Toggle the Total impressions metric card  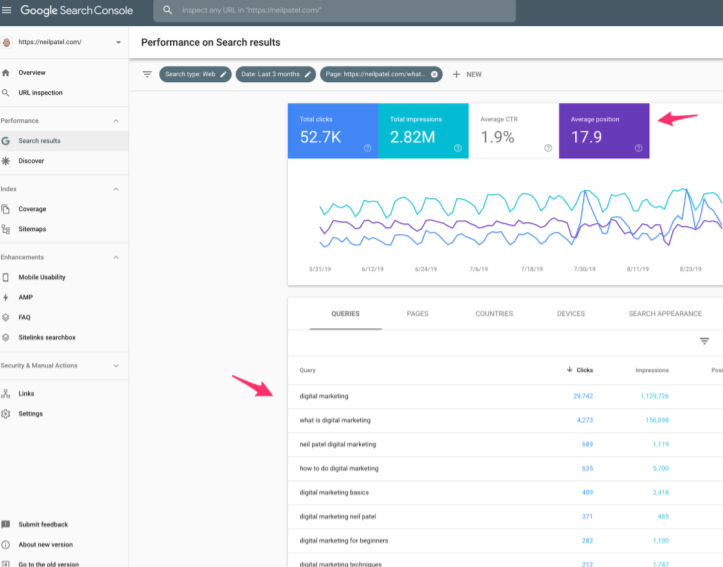[x=423, y=131]
